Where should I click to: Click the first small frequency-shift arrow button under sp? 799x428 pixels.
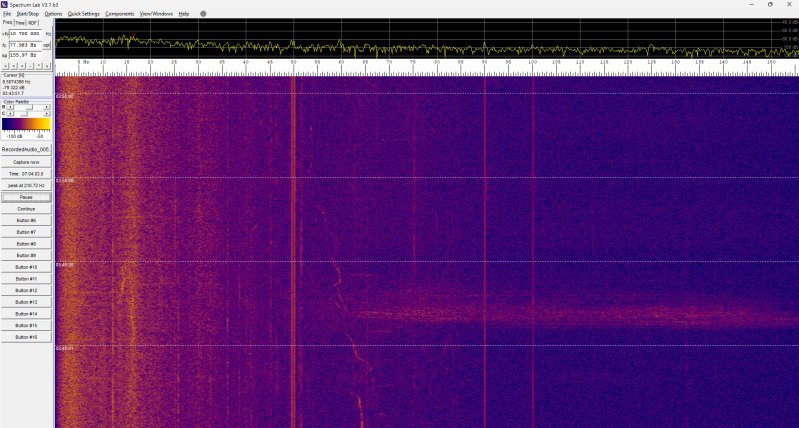[6, 66]
